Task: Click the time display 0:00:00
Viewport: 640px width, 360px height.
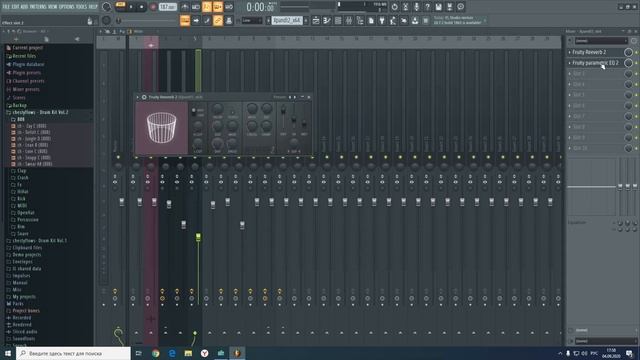Action: point(260,7)
